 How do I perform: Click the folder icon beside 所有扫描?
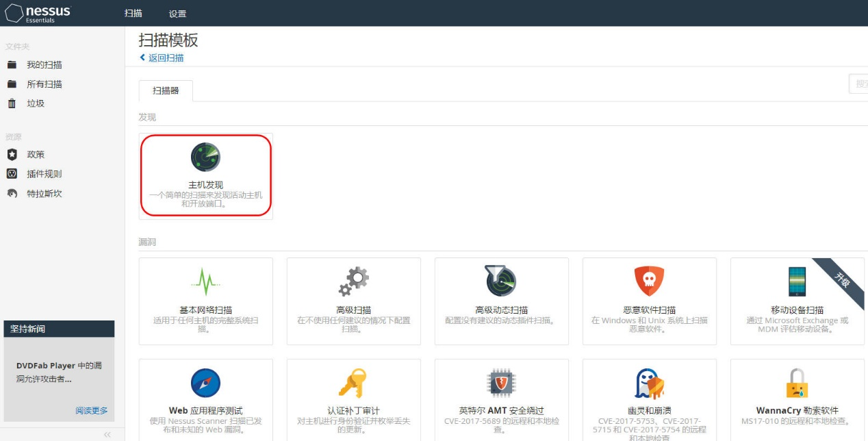point(12,84)
